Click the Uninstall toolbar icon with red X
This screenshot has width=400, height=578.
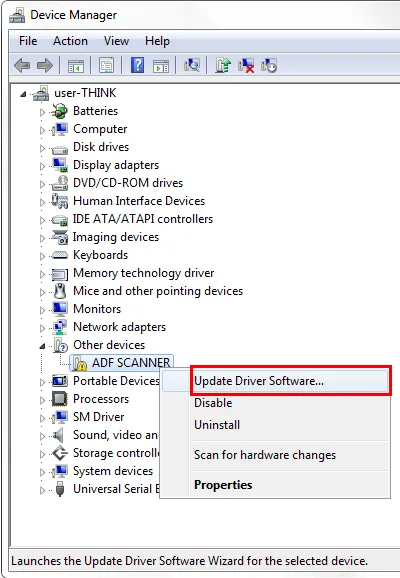(246, 66)
